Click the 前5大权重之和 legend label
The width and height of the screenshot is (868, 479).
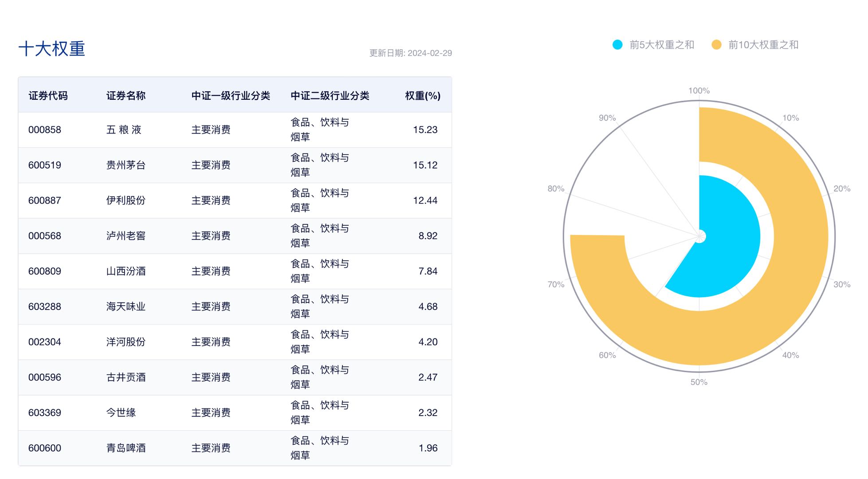[x=662, y=45]
